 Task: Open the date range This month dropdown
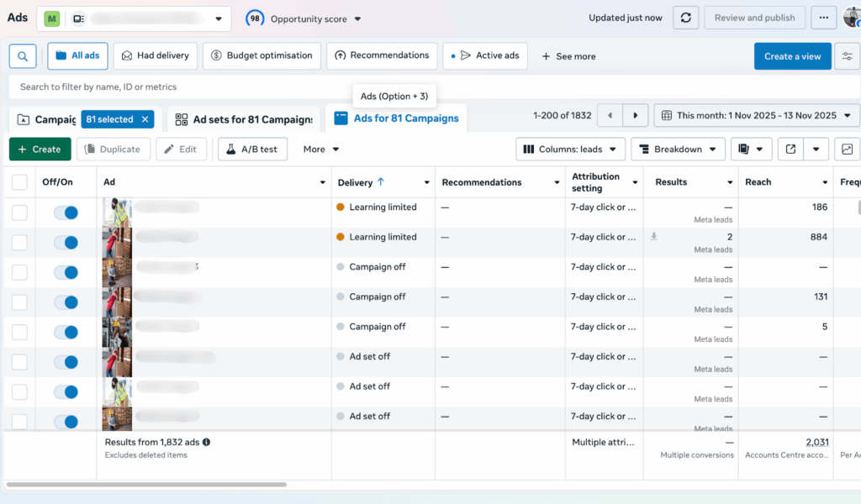click(756, 116)
